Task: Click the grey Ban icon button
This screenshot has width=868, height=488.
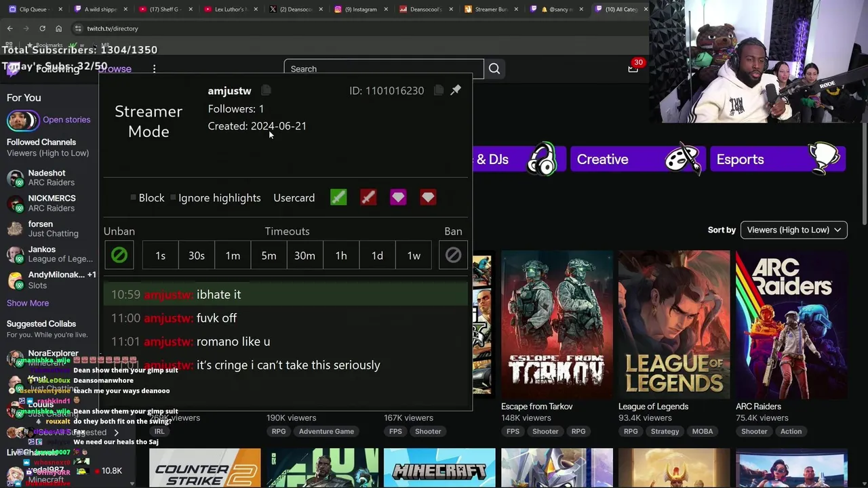Action: [453, 255]
